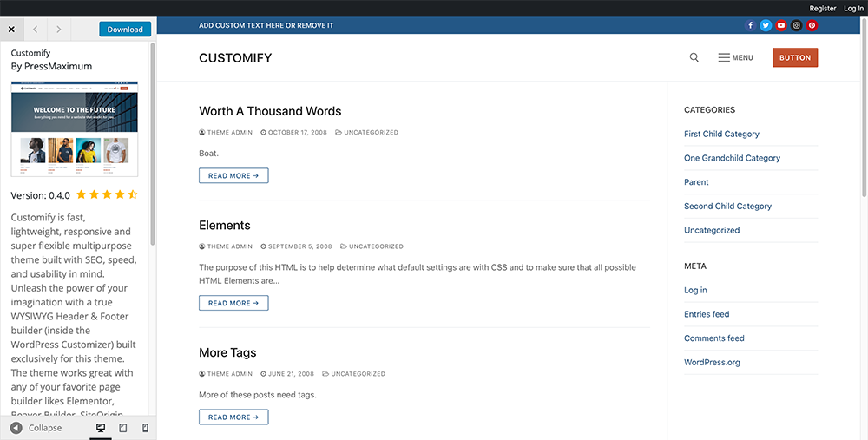Viewport: 868px width, 440px height.
Task: Open Uncategorized in sidebar categories
Action: coord(712,230)
